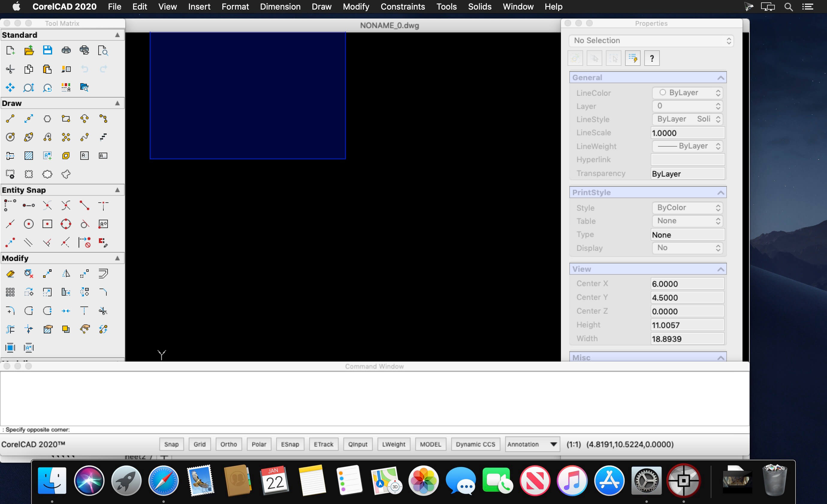The width and height of the screenshot is (827, 504).
Task: Open the Annotation scale dropdown
Action: [532, 444]
